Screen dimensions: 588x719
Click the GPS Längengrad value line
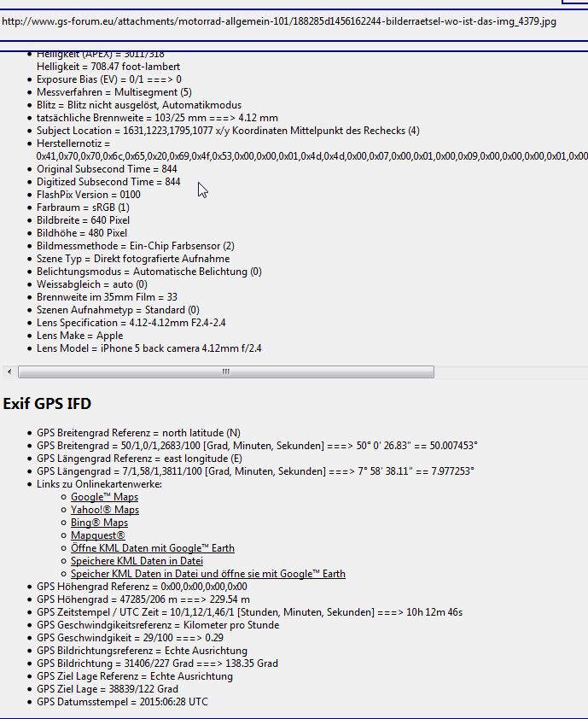click(x=255, y=471)
